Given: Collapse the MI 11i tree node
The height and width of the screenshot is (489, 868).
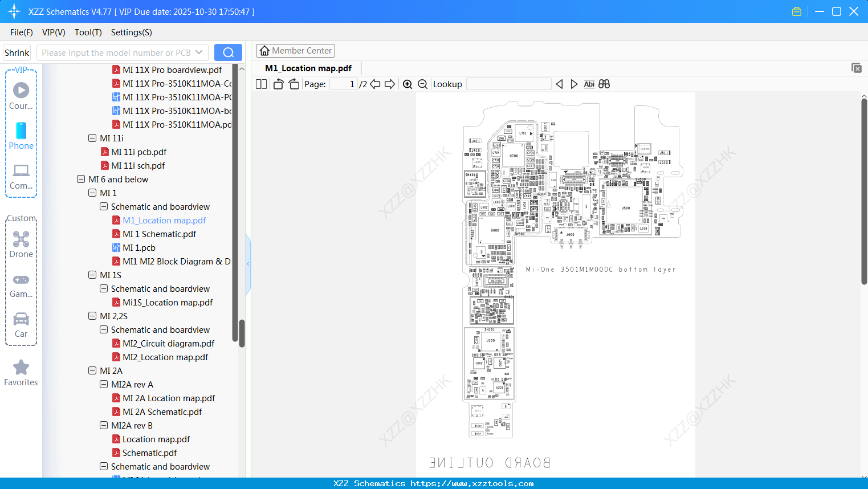Looking at the screenshot, I should 92,138.
